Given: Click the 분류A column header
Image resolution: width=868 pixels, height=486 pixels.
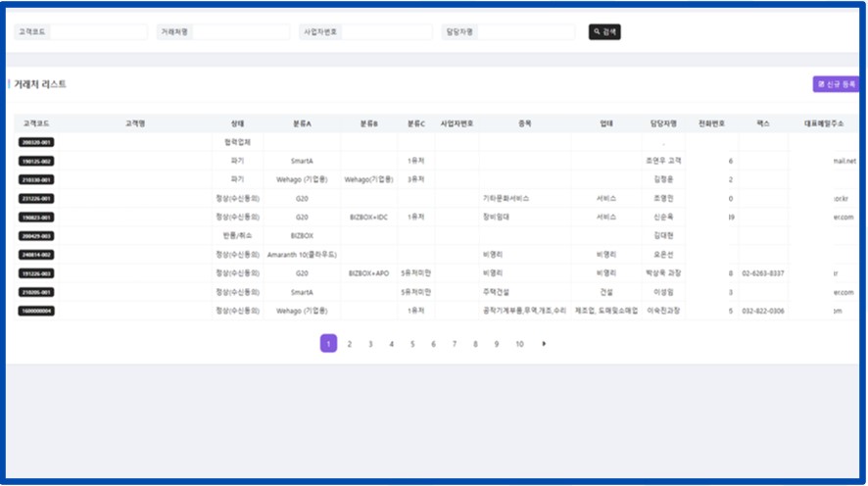Looking at the screenshot, I should [302, 123].
